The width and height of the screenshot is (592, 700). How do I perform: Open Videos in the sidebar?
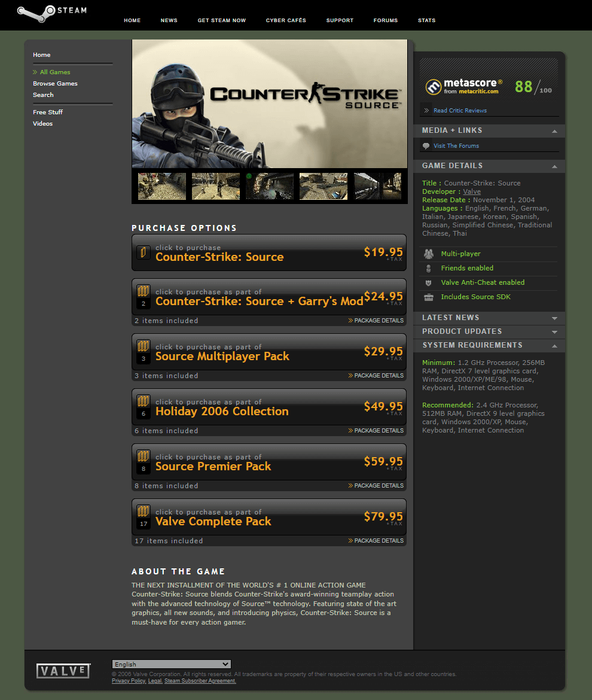coord(42,124)
